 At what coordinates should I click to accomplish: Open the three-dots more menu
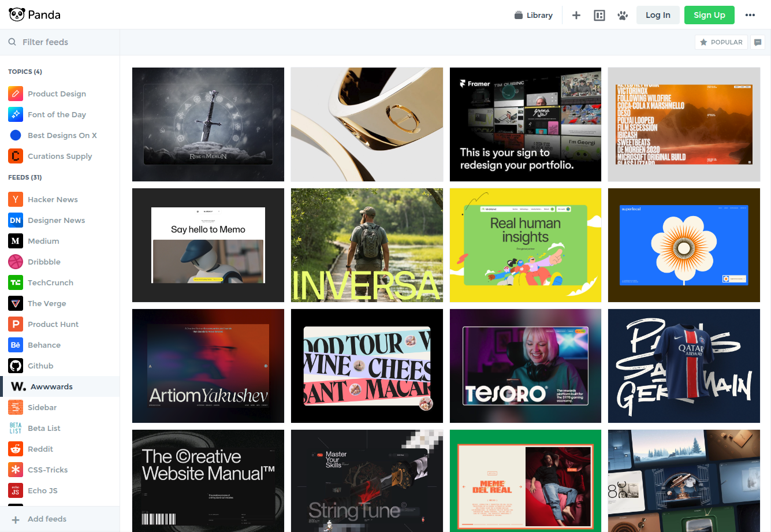[x=750, y=15]
